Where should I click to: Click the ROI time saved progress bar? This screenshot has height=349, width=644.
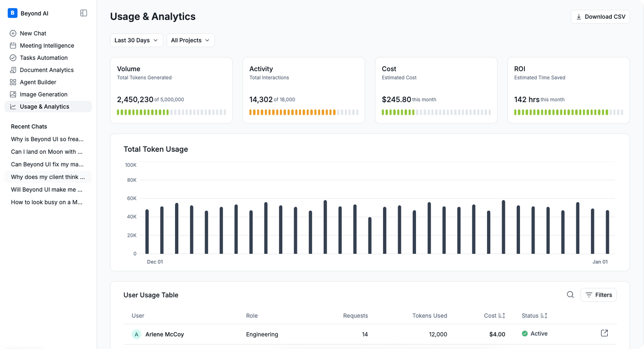click(569, 112)
